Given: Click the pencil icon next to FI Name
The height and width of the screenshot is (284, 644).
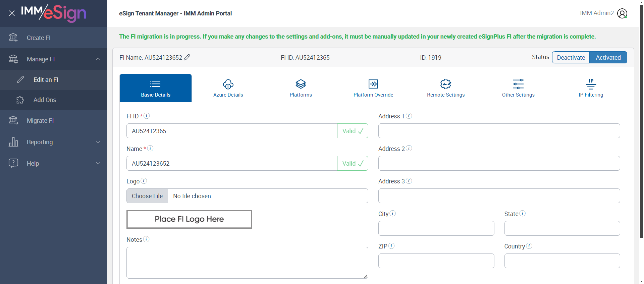Looking at the screenshot, I should coord(187,57).
